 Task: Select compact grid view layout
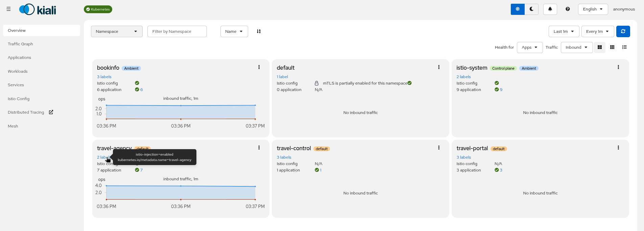(x=612, y=47)
